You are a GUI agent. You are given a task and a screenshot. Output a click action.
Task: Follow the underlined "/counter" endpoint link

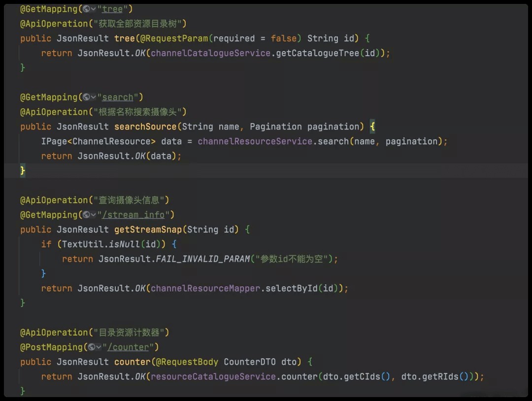point(131,347)
